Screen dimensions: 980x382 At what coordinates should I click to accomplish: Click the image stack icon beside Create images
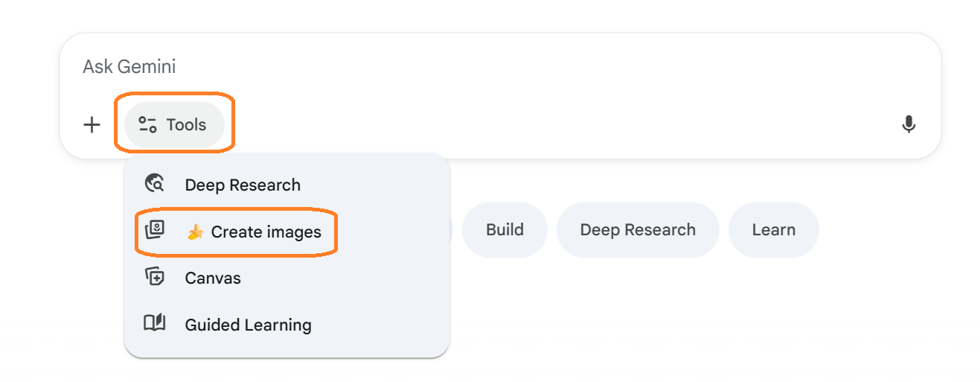154,231
